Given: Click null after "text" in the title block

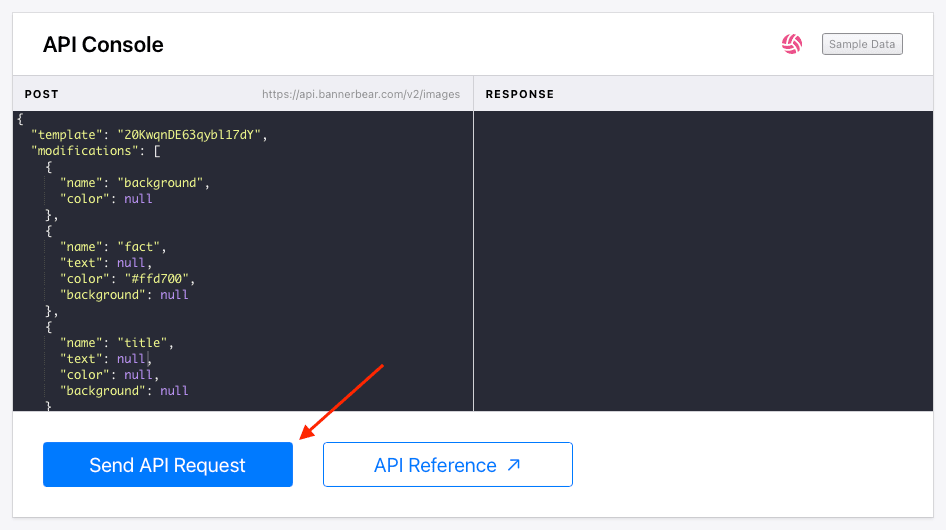Looking at the screenshot, I should [x=131, y=359].
